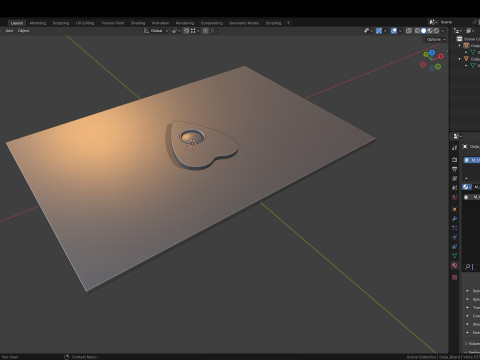480x360 pixels.
Task: Open the material browse dropdown button
Action: point(467,187)
